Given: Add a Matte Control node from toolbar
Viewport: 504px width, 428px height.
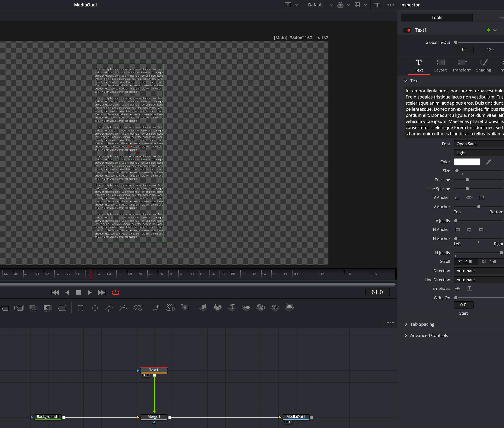Looking at the screenshot, I should [48, 308].
